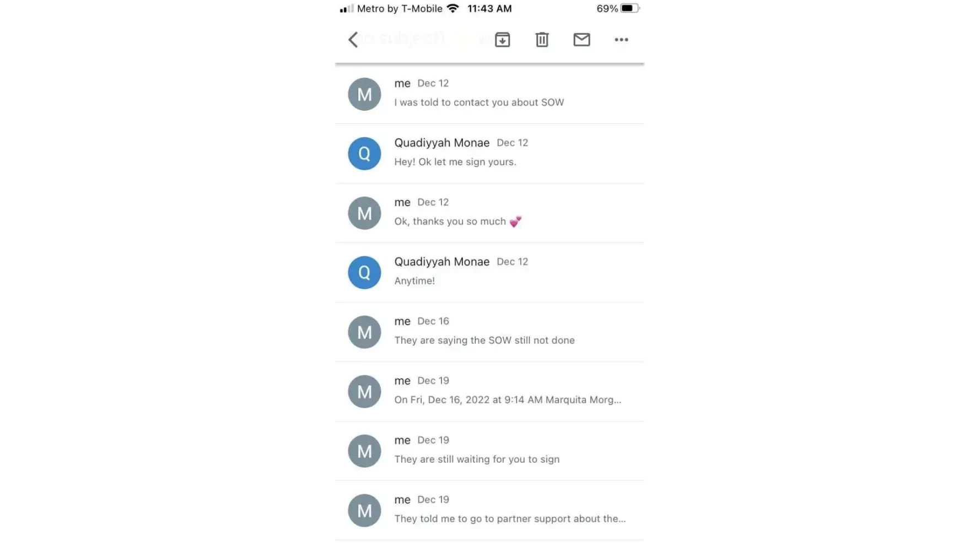
Task: Expand the "Ok, thanks you so much" message
Action: coord(489,213)
